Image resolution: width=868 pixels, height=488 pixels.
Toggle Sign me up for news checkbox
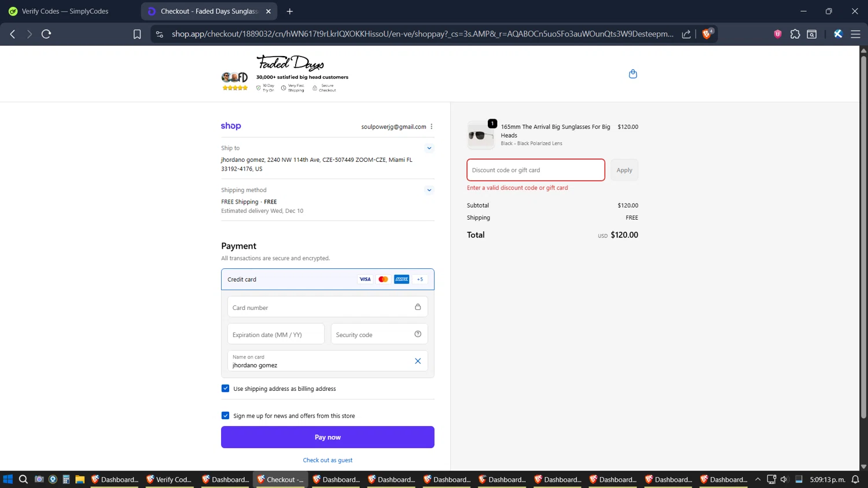pyautogui.click(x=225, y=416)
